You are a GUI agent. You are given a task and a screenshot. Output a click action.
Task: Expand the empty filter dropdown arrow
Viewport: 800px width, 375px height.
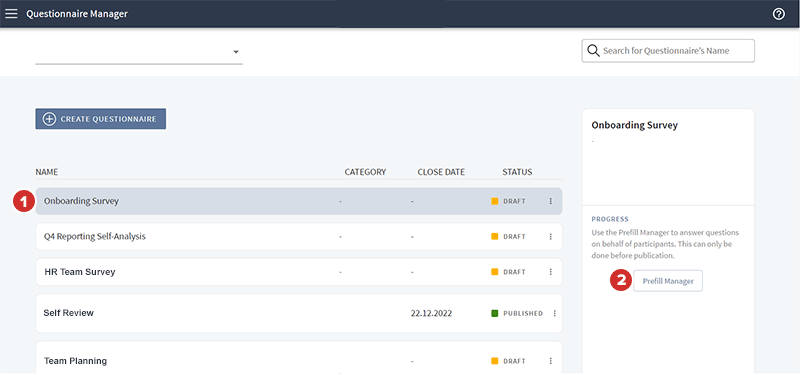(236, 52)
